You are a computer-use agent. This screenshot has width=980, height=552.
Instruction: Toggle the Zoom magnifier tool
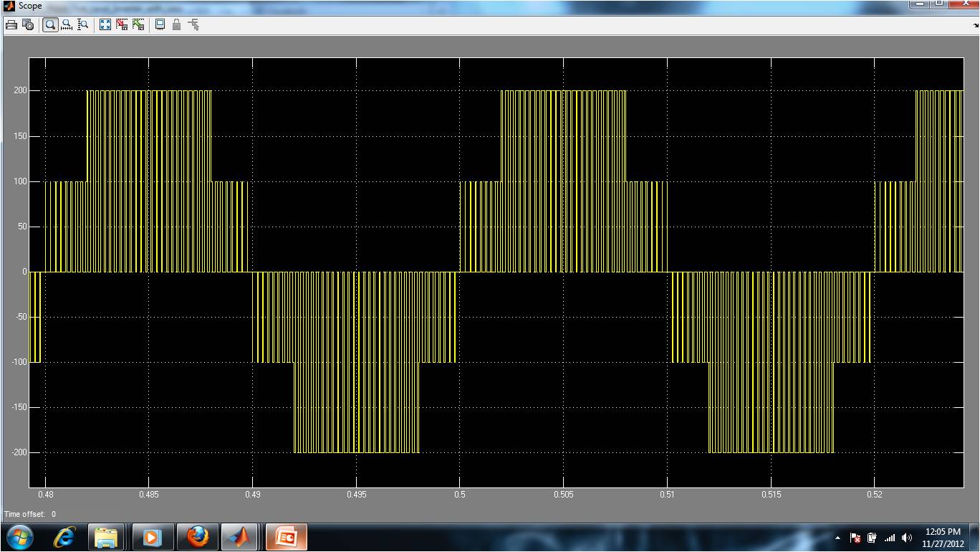pyautogui.click(x=50, y=24)
